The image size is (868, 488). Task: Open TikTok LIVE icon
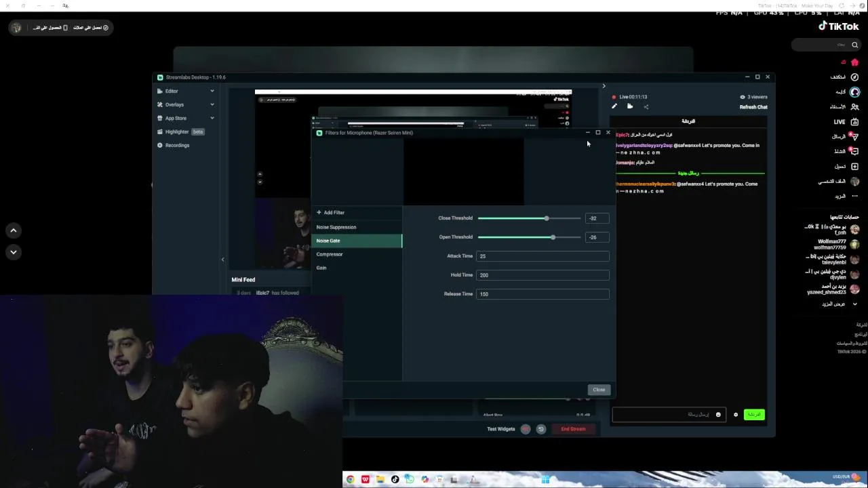[854, 122]
